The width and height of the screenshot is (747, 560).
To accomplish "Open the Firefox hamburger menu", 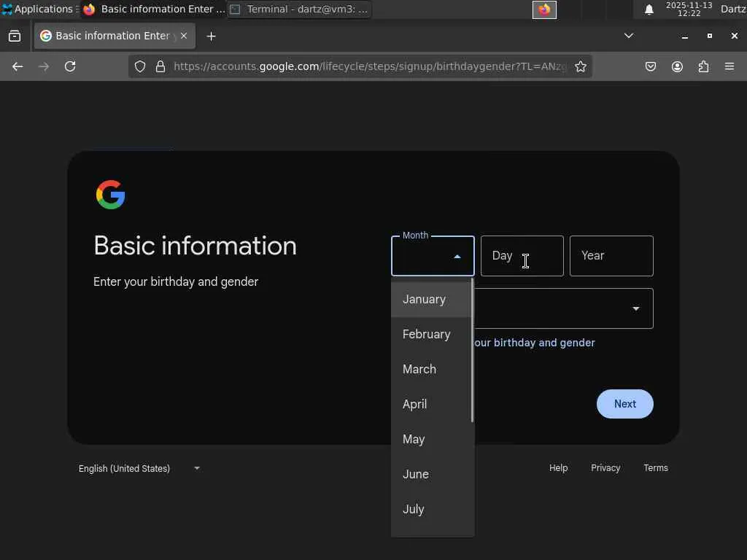I will click(729, 66).
